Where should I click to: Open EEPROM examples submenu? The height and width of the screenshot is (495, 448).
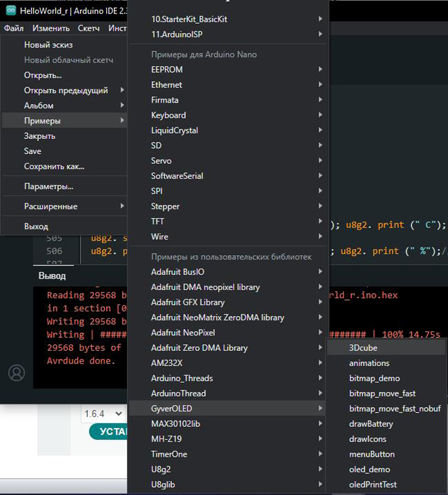coord(228,69)
